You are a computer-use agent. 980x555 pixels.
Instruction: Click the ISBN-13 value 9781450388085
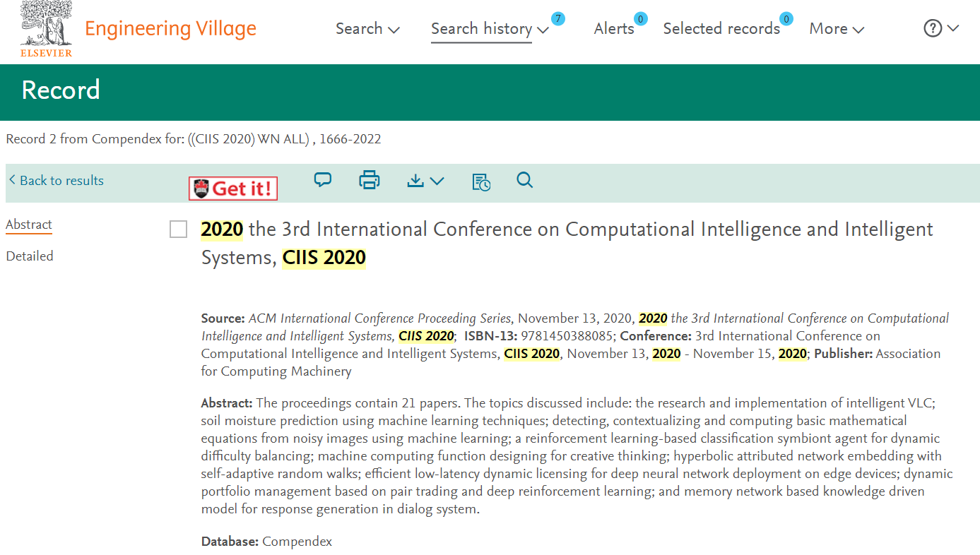pos(567,336)
